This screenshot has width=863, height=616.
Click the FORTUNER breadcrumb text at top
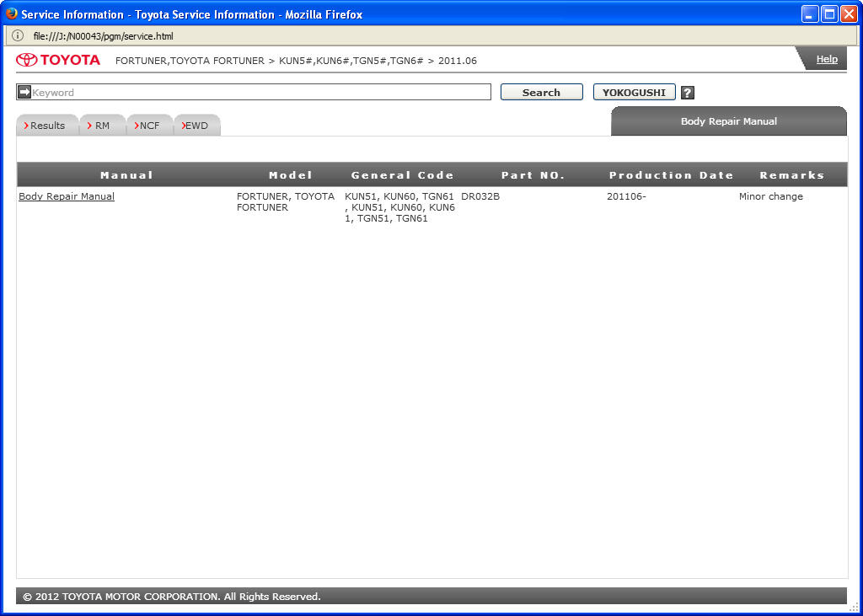296,61
